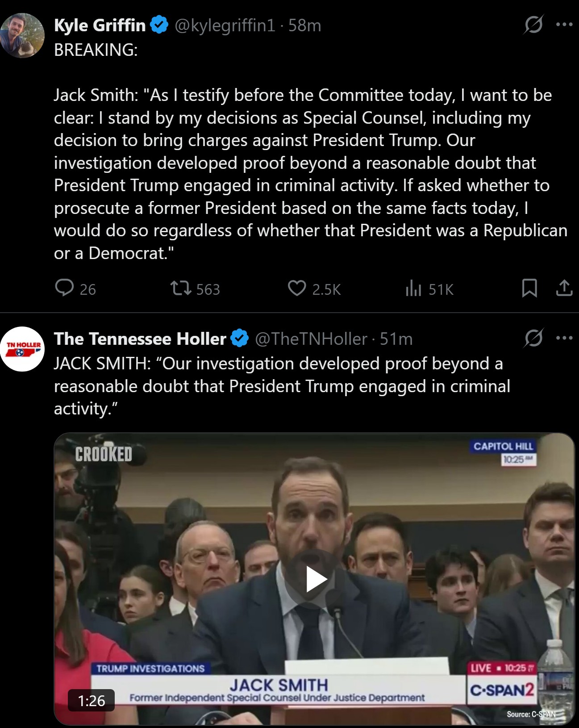Click Kyle Griffin's verified badge
The width and height of the screenshot is (579, 728).
pos(159,25)
